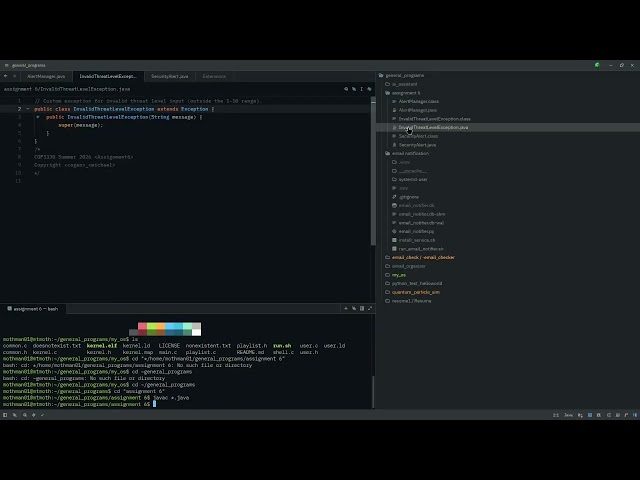The height and width of the screenshot is (480, 640).
Task: Open buffer search using the editor toolbar magnifier icon
Action: [346, 89]
